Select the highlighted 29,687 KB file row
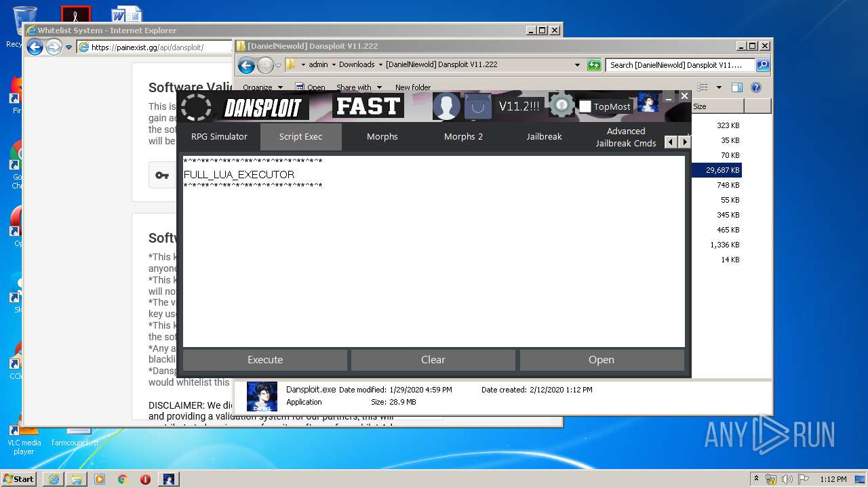This screenshot has height=488, width=868. coord(717,170)
